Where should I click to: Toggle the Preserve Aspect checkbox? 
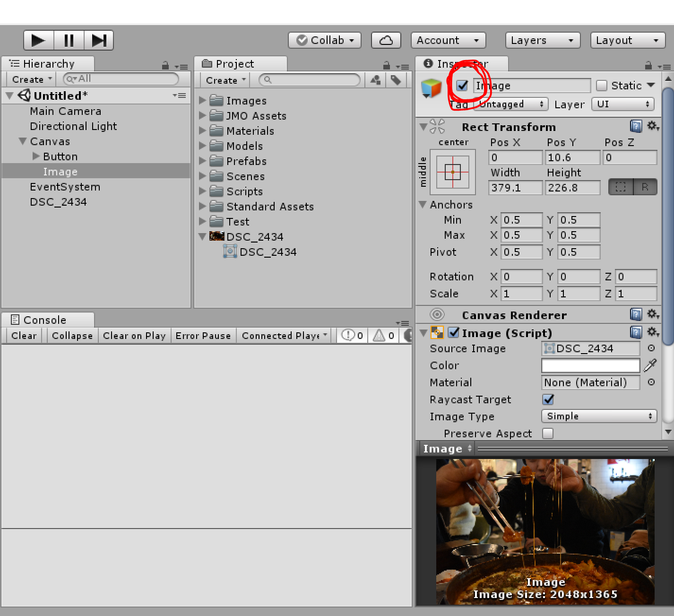[x=548, y=434]
